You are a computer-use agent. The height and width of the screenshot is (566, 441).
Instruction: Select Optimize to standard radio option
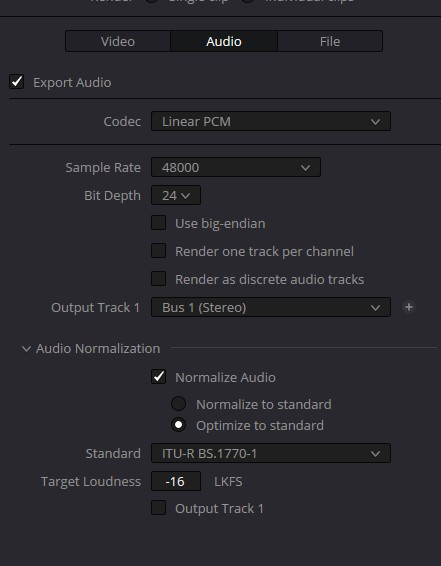(x=178, y=425)
